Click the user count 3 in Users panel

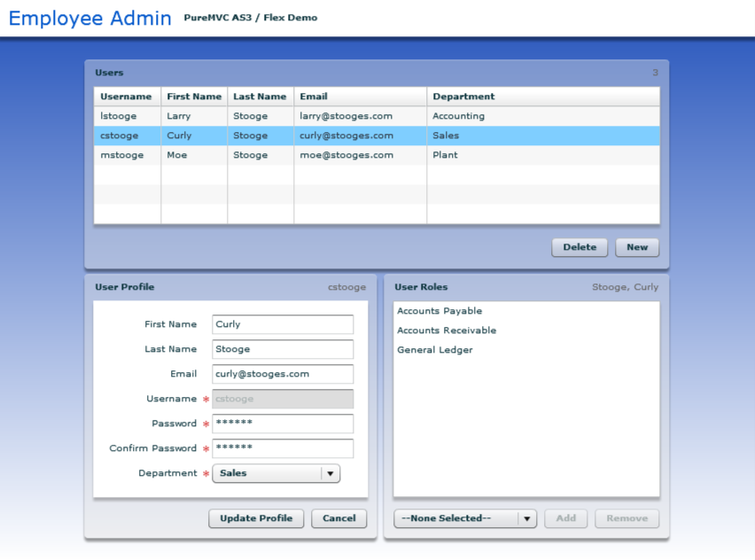click(x=655, y=73)
